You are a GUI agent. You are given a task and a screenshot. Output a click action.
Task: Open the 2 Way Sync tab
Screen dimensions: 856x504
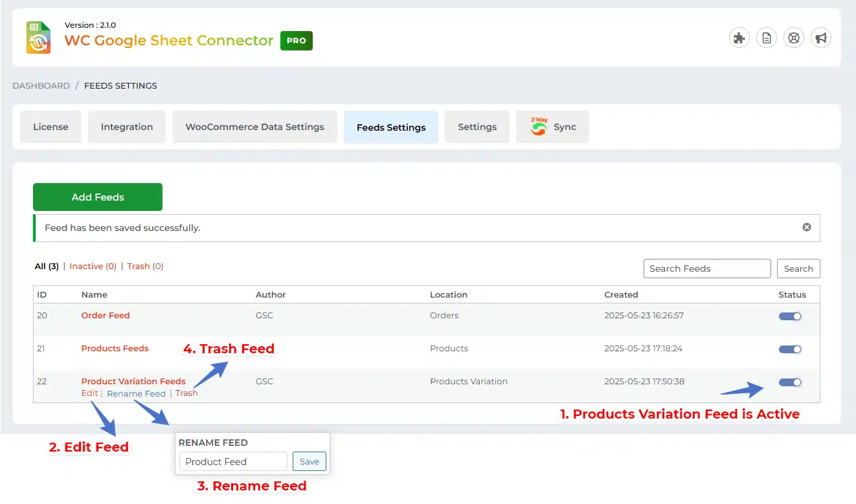[x=552, y=127]
